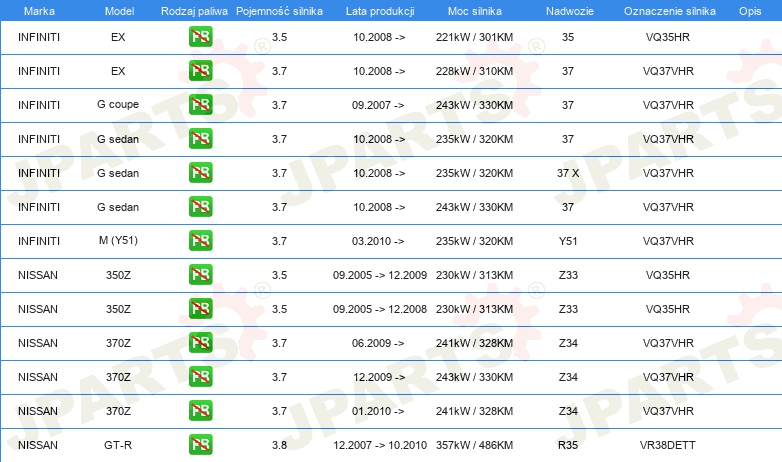Viewport: 782px width, 462px height.
Task: Select 241kW / 328KM in 370Z 06.2009 row
Action: (474, 343)
